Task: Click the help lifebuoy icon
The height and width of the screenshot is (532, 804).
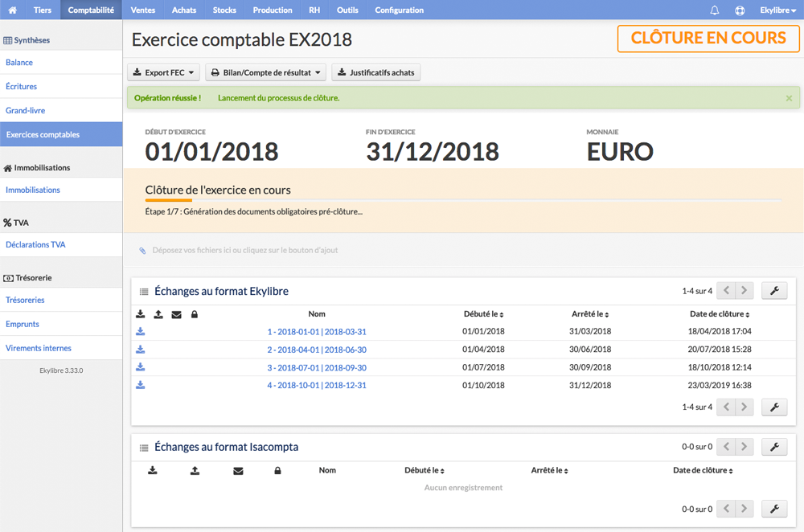Action: [x=740, y=10]
